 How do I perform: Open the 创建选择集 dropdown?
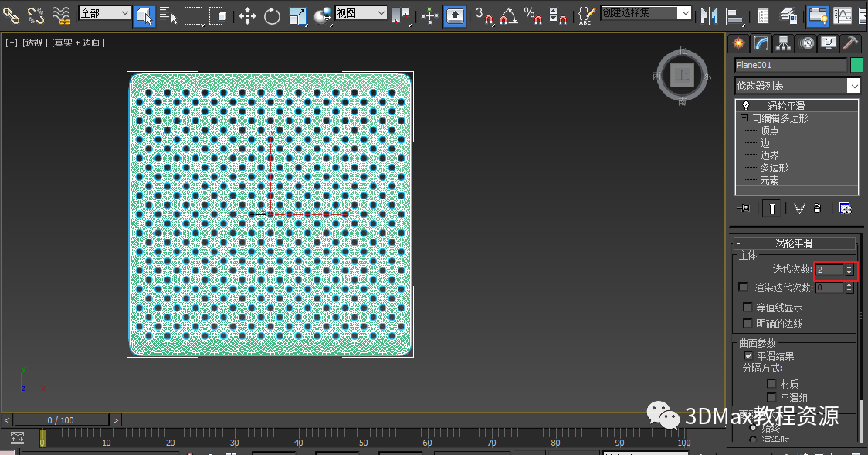(x=646, y=12)
